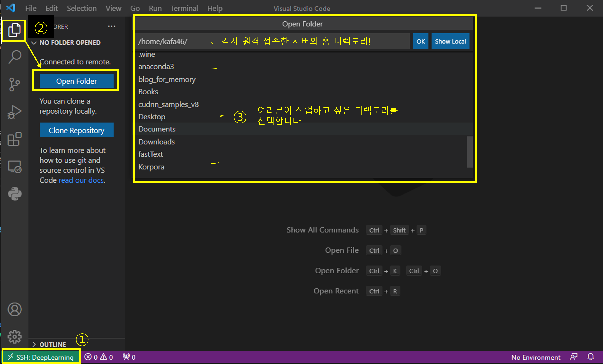The image size is (603, 364).
Task: Open the Remote Explorer view icon
Action: coord(15,167)
